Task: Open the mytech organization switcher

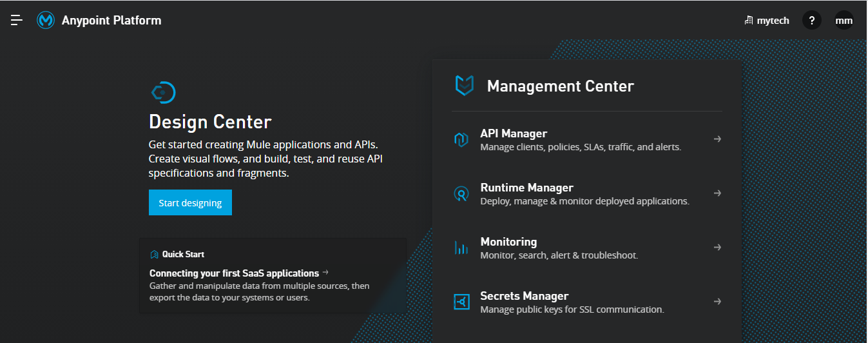Action: pyautogui.click(x=767, y=21)
